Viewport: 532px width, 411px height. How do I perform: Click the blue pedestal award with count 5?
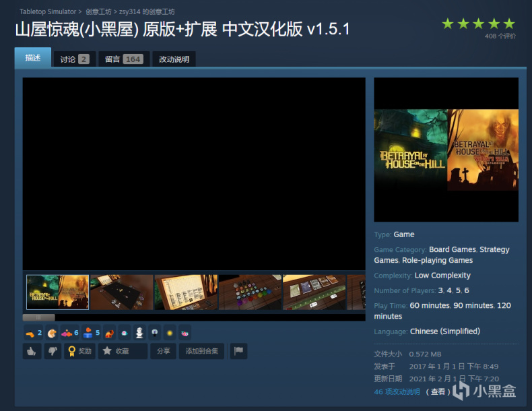[x=92, y=333]
